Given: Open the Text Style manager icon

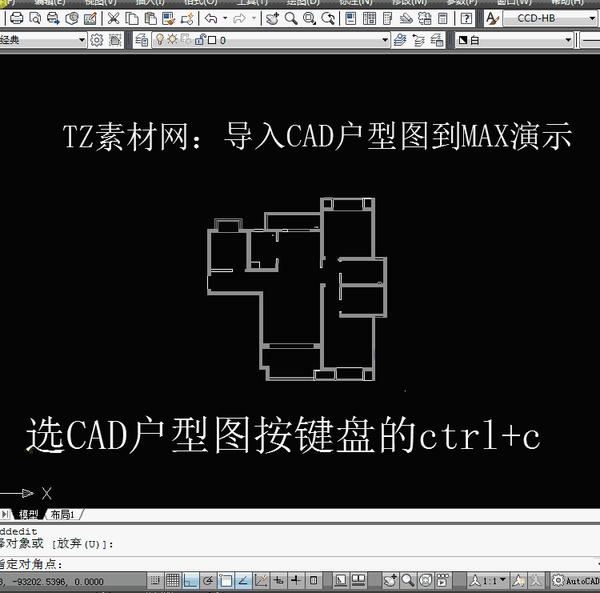Looking at the screenshot, I should [x=492, y=18].
